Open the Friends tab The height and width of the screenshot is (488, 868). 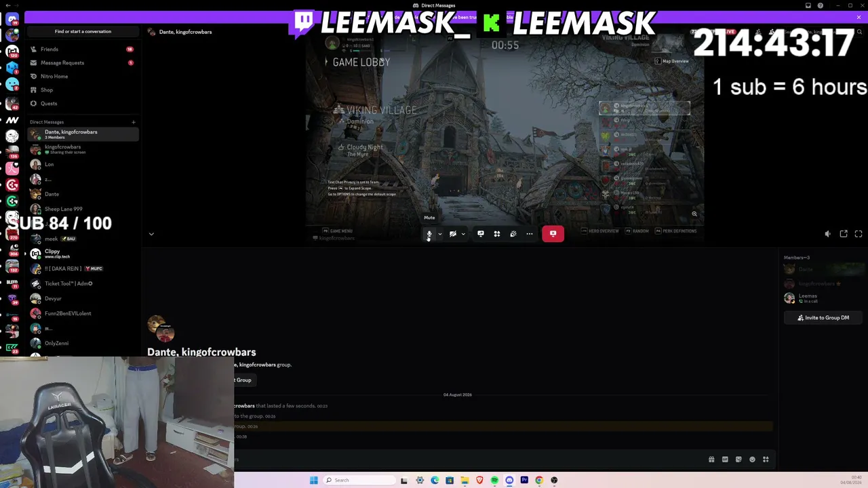coord(83,49)
